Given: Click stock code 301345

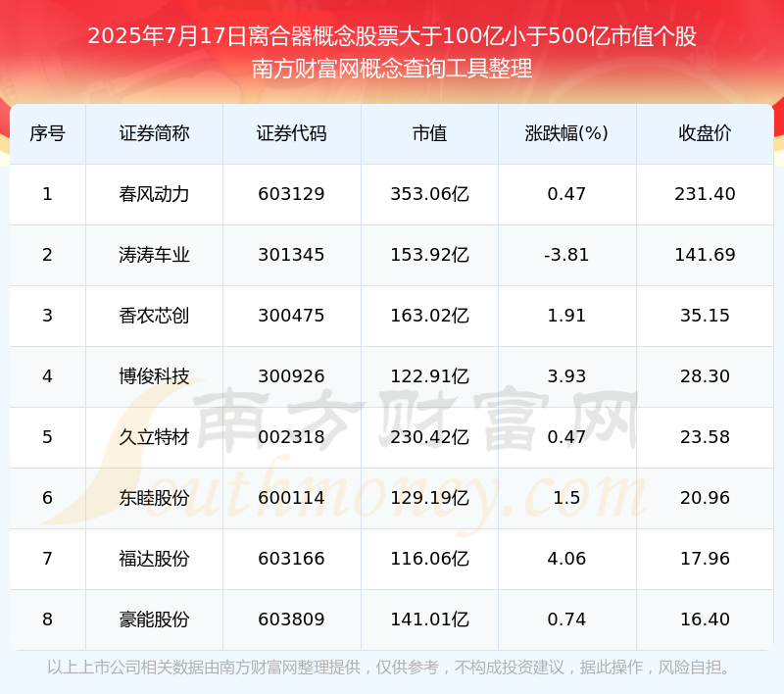Looking at the screenshot, I should click(291, 255).
